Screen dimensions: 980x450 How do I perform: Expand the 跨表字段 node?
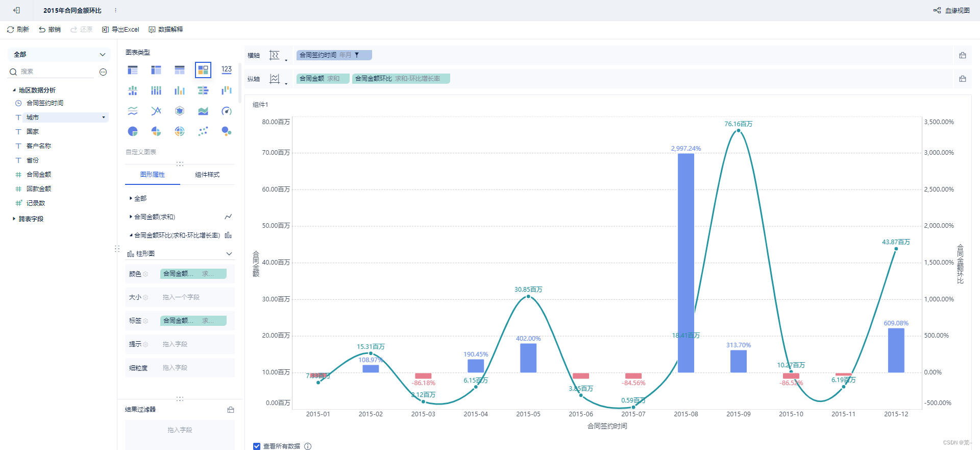14,219
